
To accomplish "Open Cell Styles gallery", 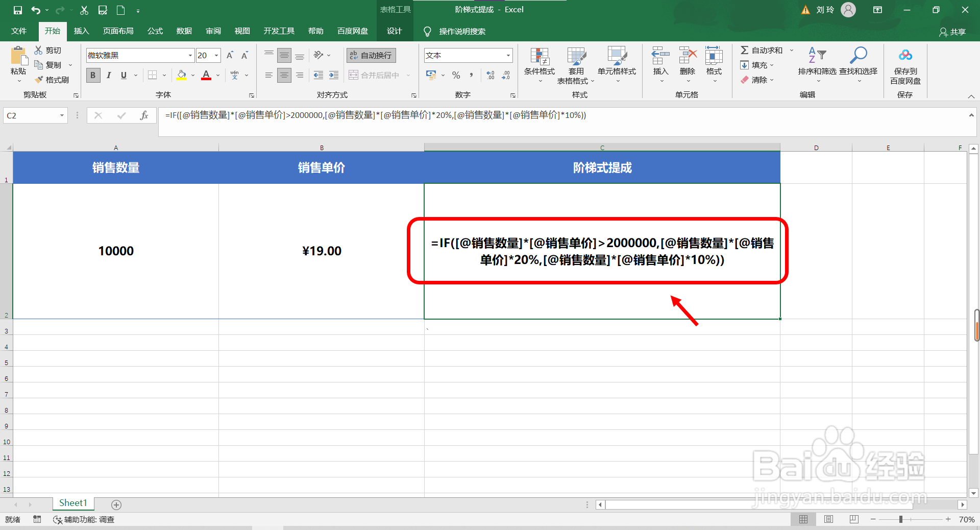I will click(617, 56).
